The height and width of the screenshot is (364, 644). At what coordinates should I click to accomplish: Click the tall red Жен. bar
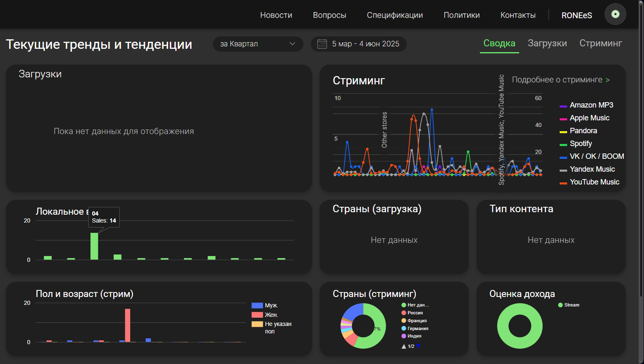[x=128, y=326]
